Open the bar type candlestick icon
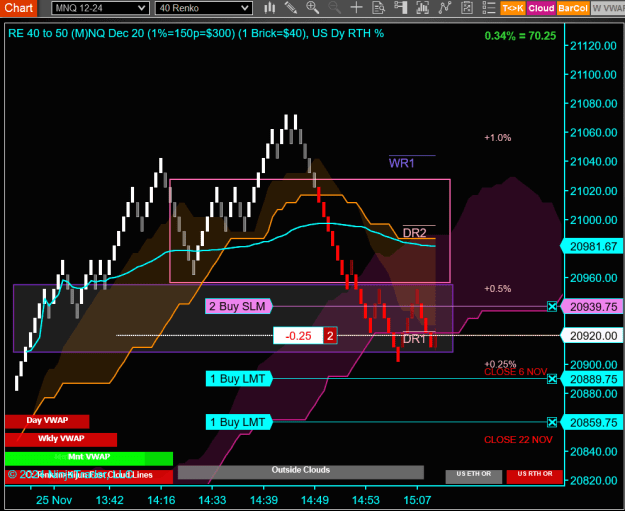Image resolution: width=625 pixels, height=511 pixels. point(270,8)
